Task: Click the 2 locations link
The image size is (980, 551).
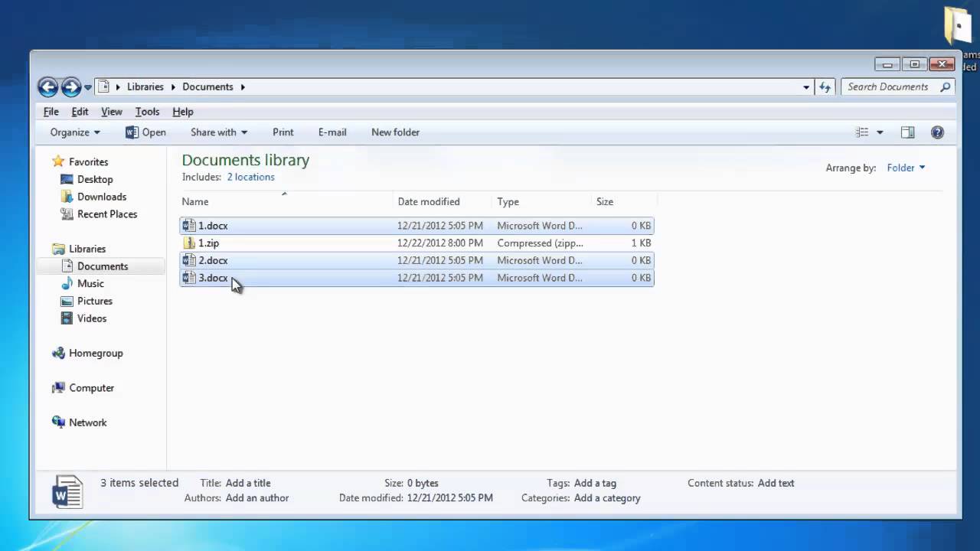Action: click(x=250, y=177)
